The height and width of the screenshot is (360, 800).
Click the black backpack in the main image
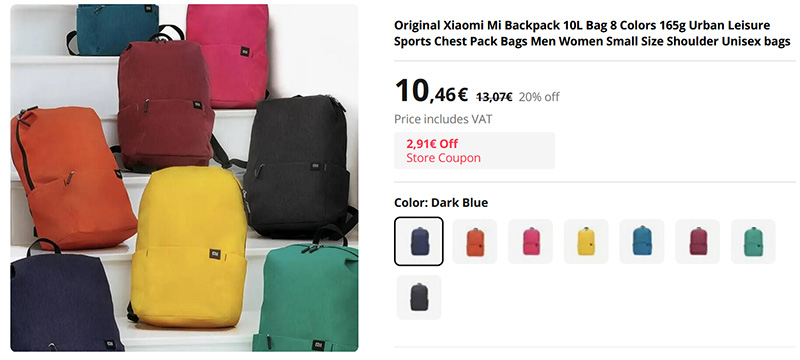click(x=297, y=166)
